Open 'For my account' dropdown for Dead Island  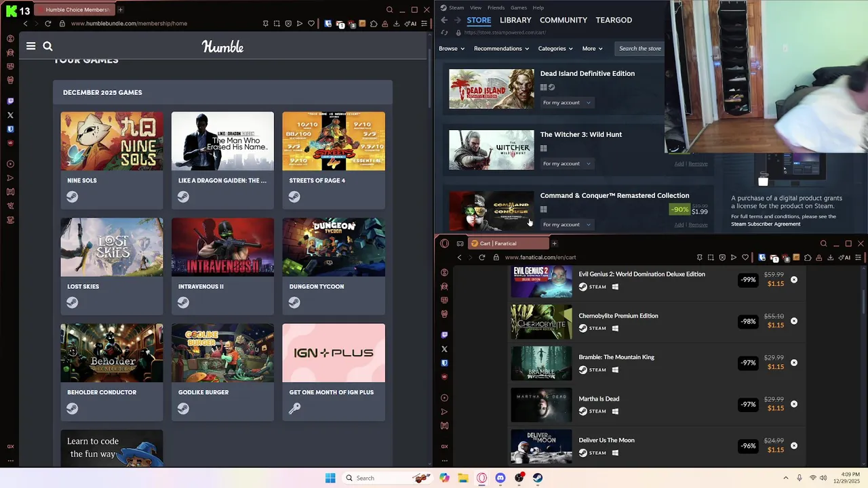[567, 102]
